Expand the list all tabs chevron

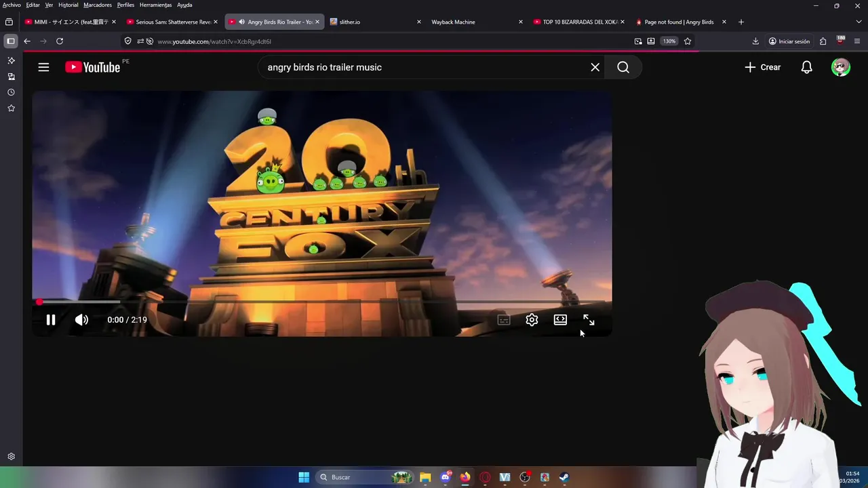click(859, 22)
